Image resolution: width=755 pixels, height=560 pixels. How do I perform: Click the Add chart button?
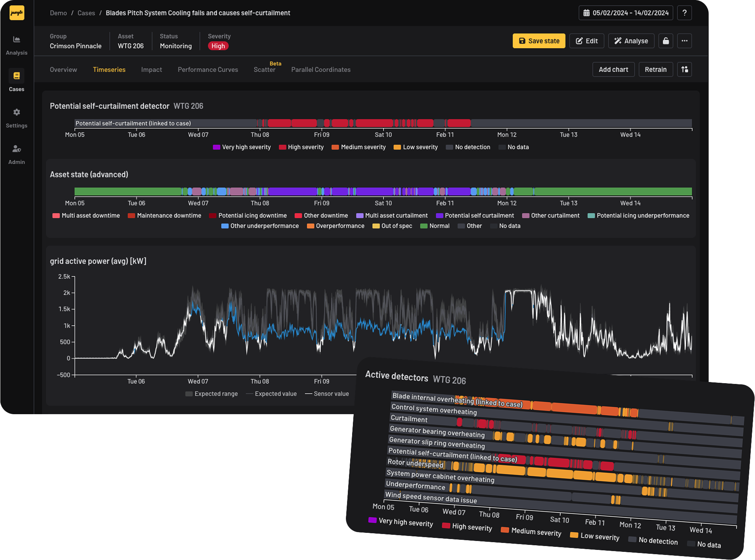click(x=613, y=69)
